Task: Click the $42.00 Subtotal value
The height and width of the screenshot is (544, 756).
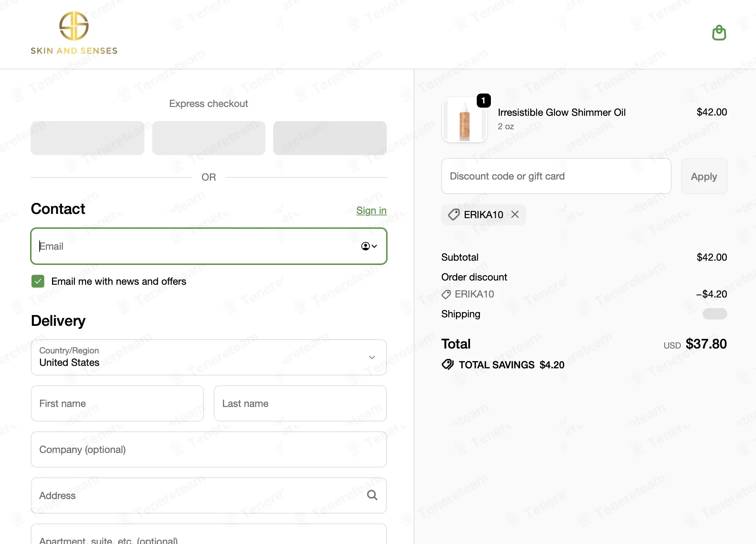Action: [x=712, y=257]
